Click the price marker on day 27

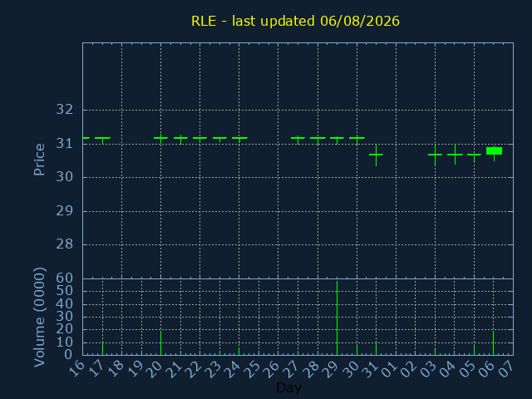click(298, 139)
